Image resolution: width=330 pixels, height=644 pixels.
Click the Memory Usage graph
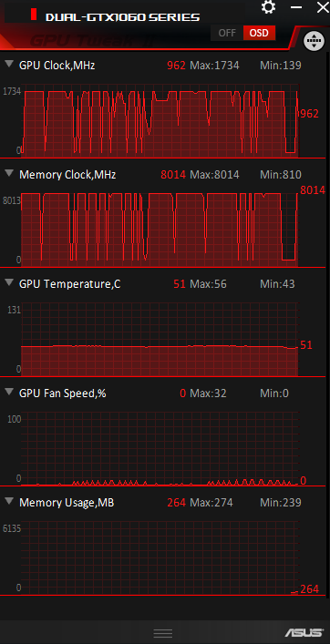[x=160, y=557]
